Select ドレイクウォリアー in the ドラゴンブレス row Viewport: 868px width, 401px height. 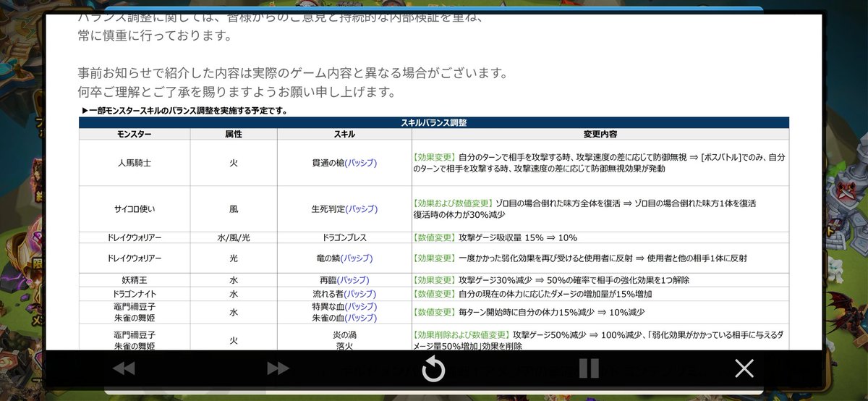[x=135, y=237]
